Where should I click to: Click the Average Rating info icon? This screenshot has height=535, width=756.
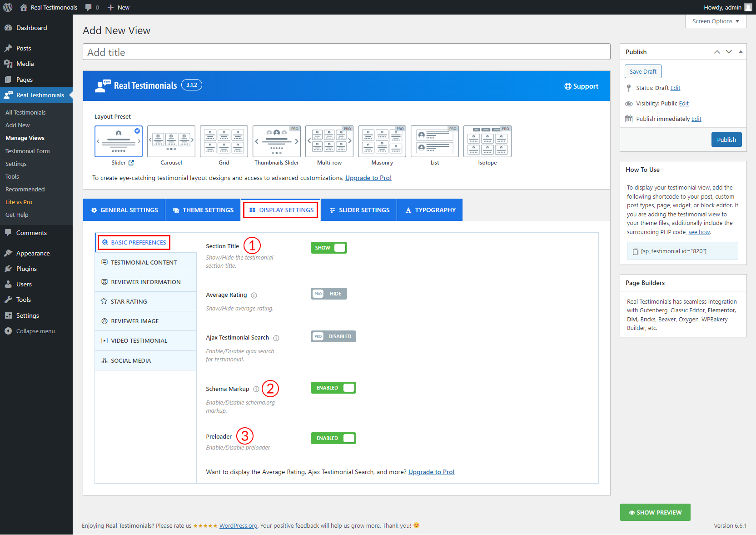tap(254, 295)
